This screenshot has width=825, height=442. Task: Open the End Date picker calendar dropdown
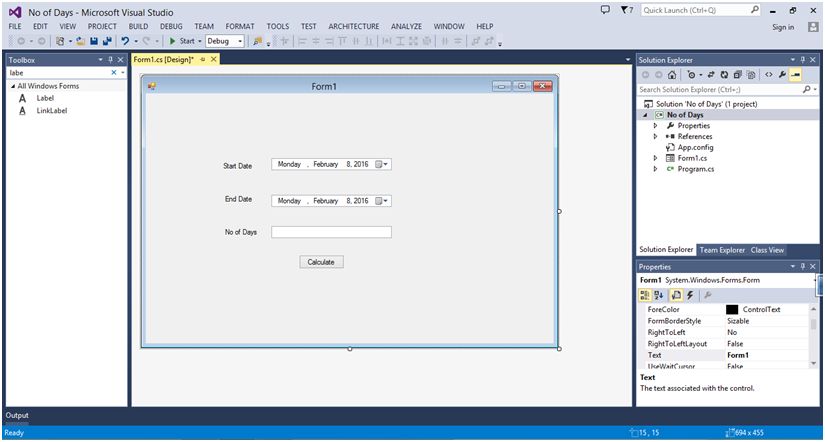[381, 201]
